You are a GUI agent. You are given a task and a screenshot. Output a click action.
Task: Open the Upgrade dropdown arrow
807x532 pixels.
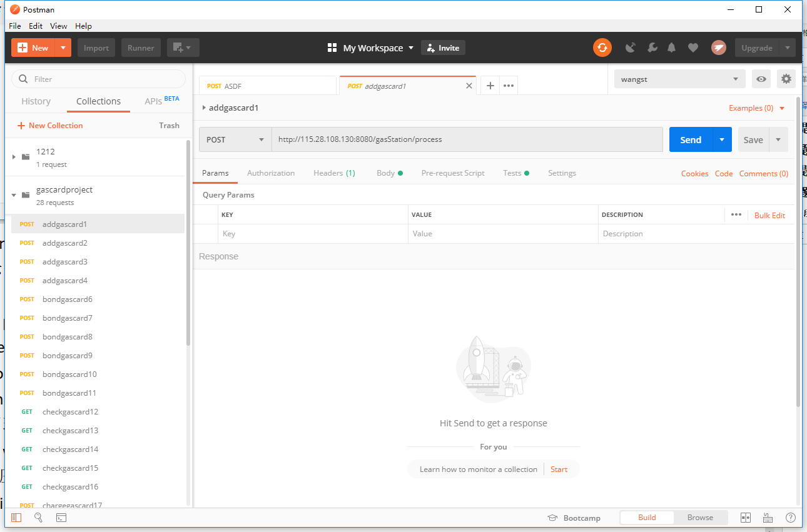(x=788, y=48)
